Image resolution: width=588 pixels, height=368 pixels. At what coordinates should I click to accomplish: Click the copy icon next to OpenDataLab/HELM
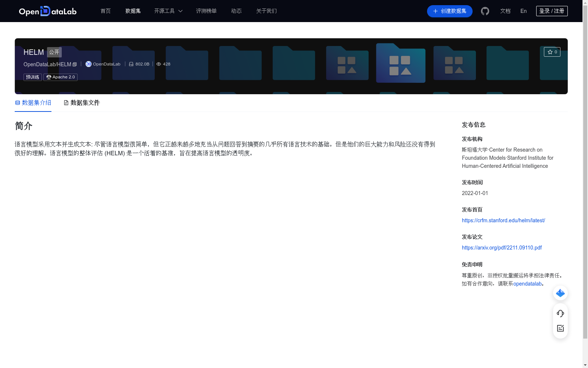pyautogui.click(x=75, y=64)
